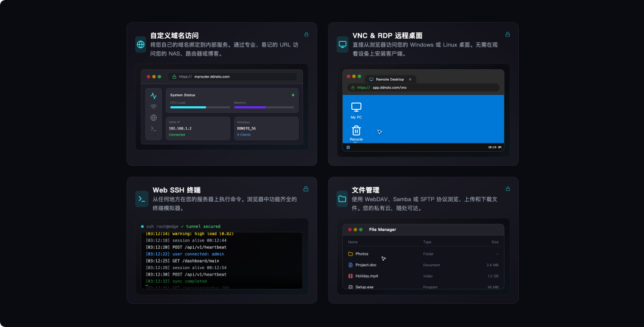This screenshot has width=644, height=327.
Task: Click the Windows Start button in remote taskbar
Action: coord(348,147)
